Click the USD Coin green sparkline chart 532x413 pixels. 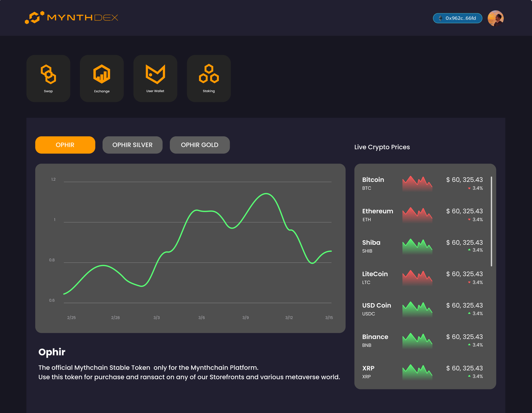click(x=417, y=309)
